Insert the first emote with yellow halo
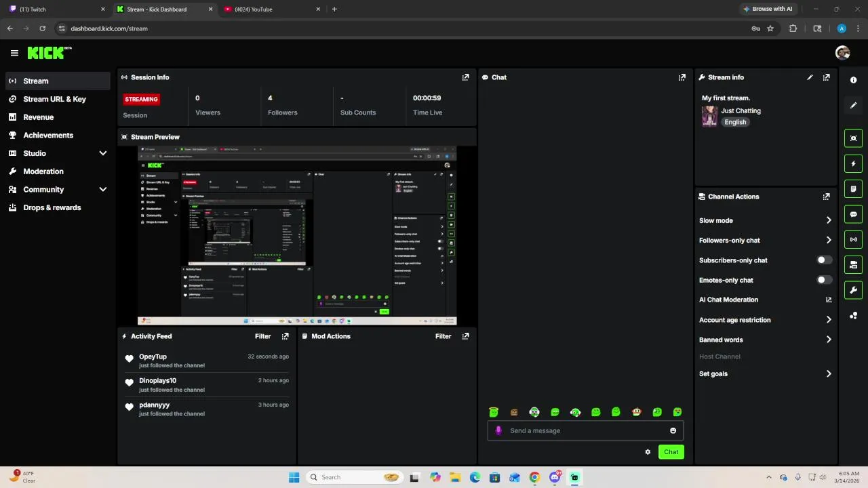 (x=494, y=412)
